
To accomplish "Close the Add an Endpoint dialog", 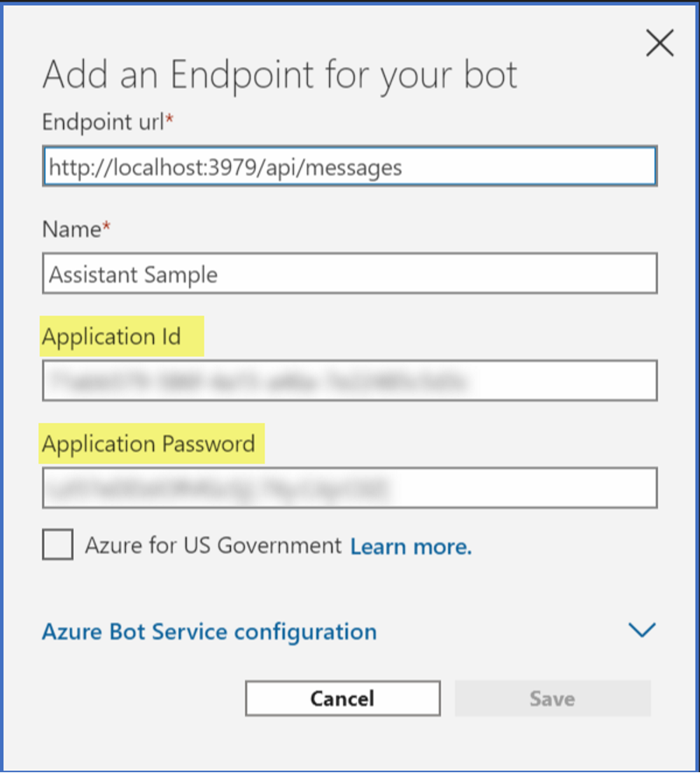I will pyautogui.click(x=660, y=43).
